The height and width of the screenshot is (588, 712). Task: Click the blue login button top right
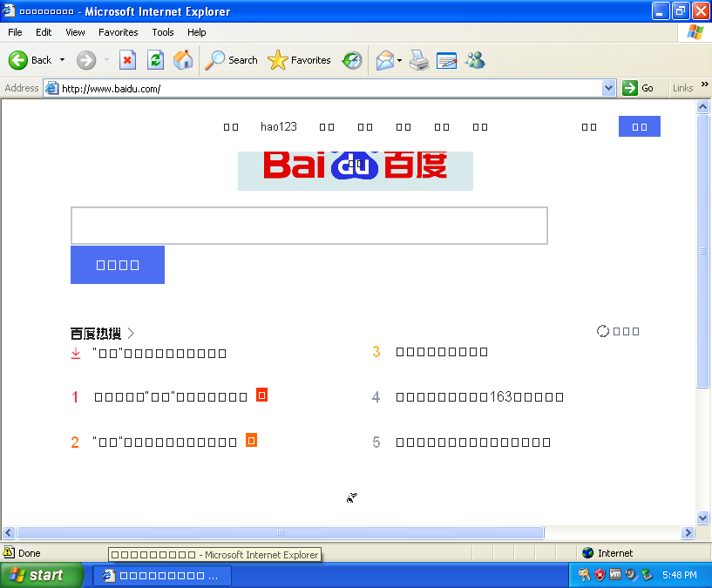(x=640, y=126)
